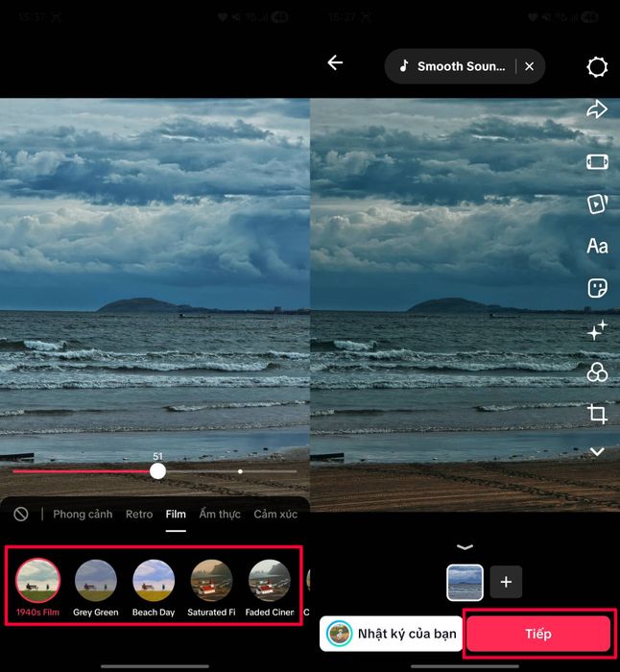Open the sparkle effects icon
Image resolution: width=620 pixels, height=672 pixels.
(597, 330)
